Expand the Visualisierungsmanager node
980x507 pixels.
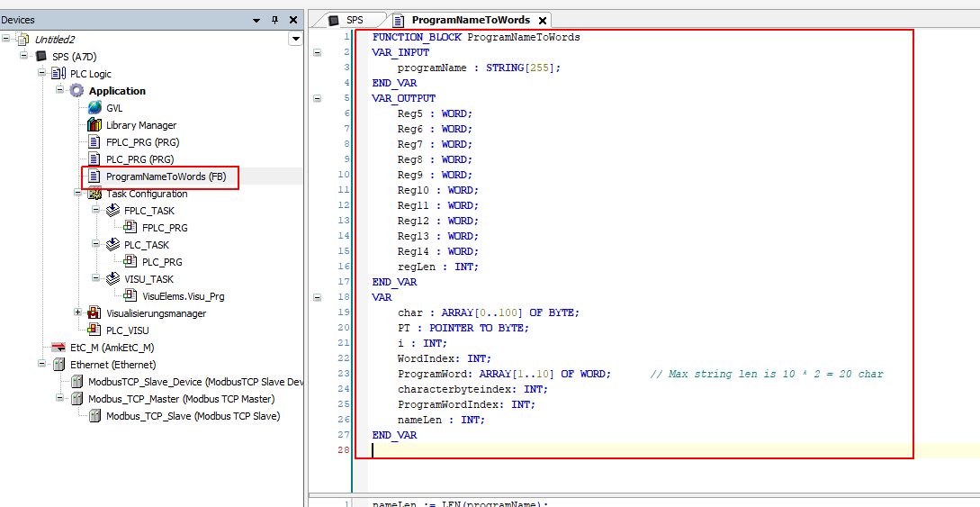77,313
